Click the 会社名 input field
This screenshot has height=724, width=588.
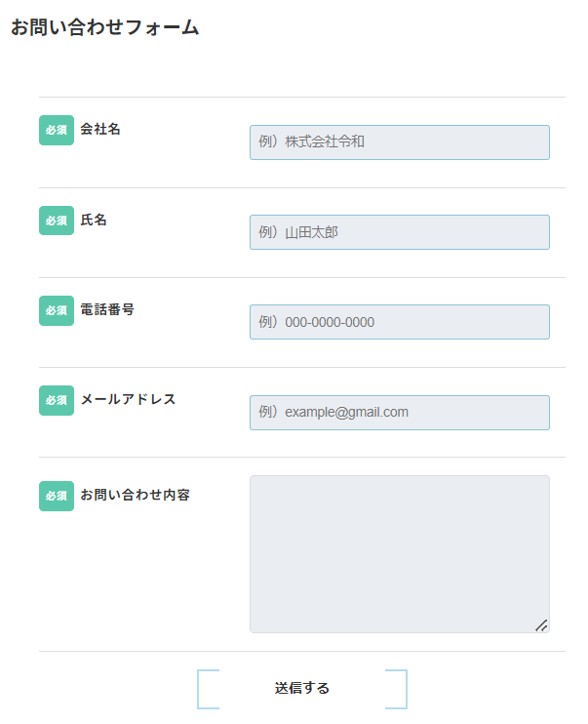coord(399,141)
